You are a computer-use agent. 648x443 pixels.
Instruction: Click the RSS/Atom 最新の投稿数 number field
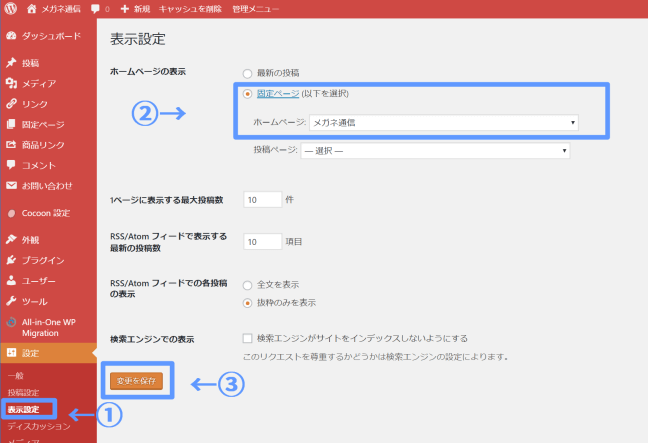262,242
